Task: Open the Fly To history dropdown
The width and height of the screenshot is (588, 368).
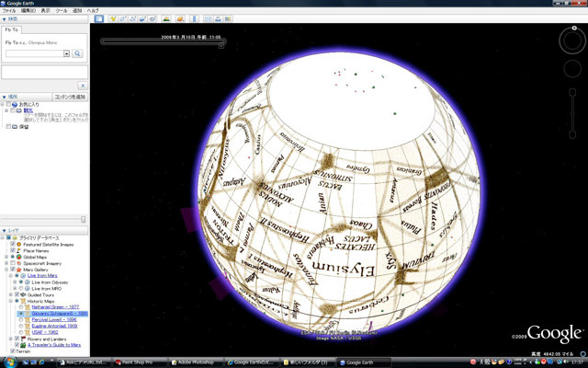Action: tap(66, 53)
